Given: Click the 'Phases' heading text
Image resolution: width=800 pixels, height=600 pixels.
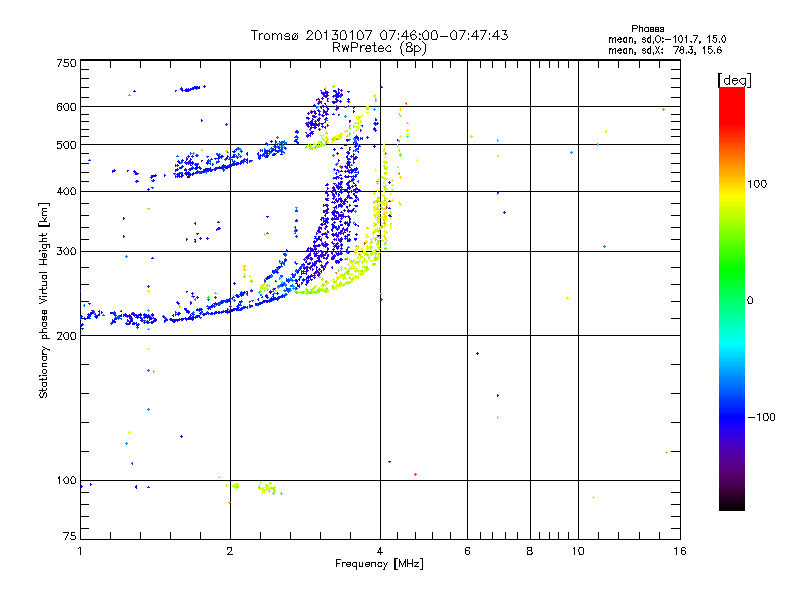Looking at the screenshot, I should click(x=647, y=29).
